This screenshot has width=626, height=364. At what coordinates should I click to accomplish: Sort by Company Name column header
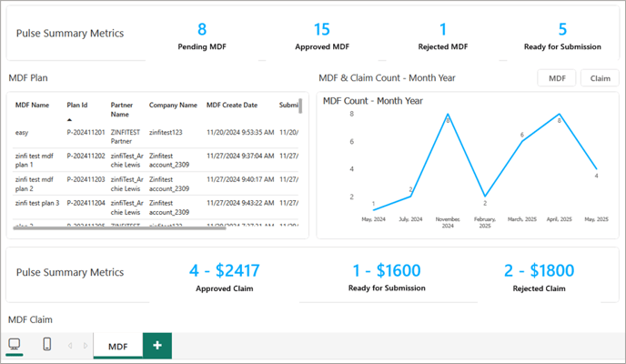coord(173,106)
